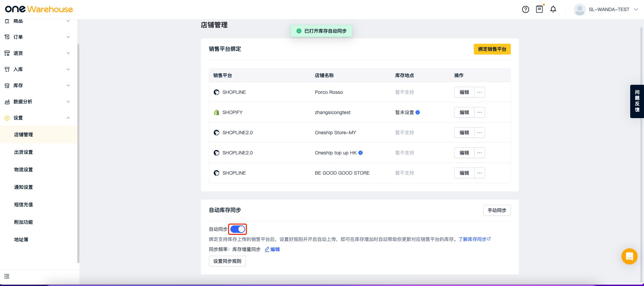Image resolution: width=644 pixels, height=286 pixels.
Task: Expand the 入库 inbound menu chevron
Action: click(68, 69)
